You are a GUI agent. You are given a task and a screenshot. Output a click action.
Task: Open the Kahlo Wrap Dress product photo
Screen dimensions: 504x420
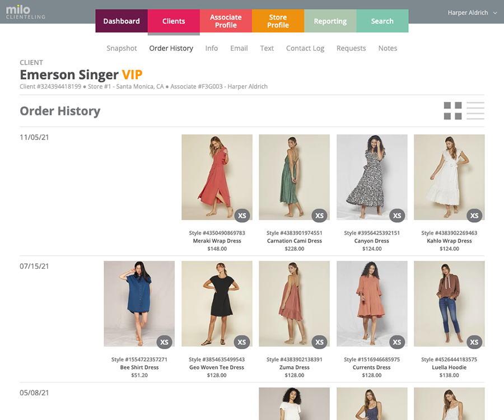pyautogui.click(x=449, y=177)
